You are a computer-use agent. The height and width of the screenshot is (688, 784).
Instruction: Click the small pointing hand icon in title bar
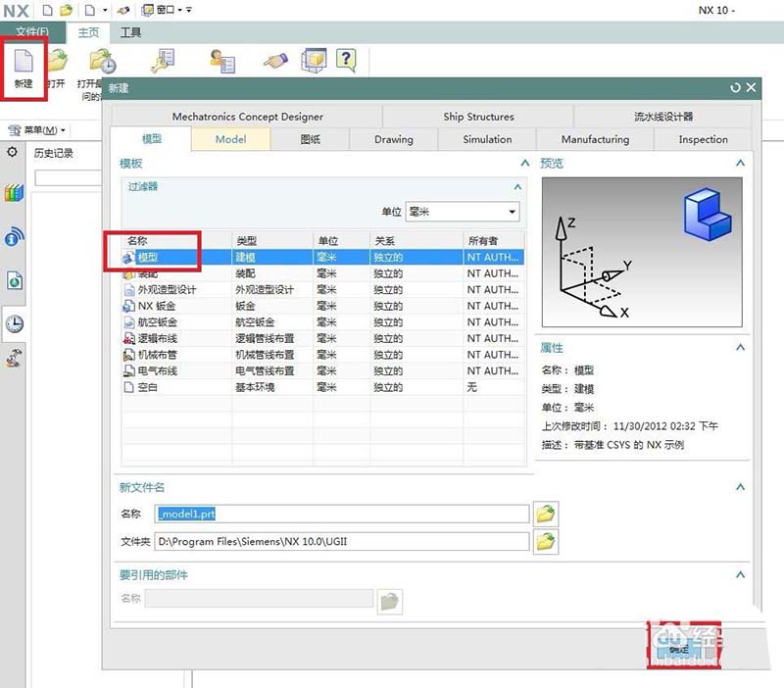pyautogui.click(x=123, y=10)
